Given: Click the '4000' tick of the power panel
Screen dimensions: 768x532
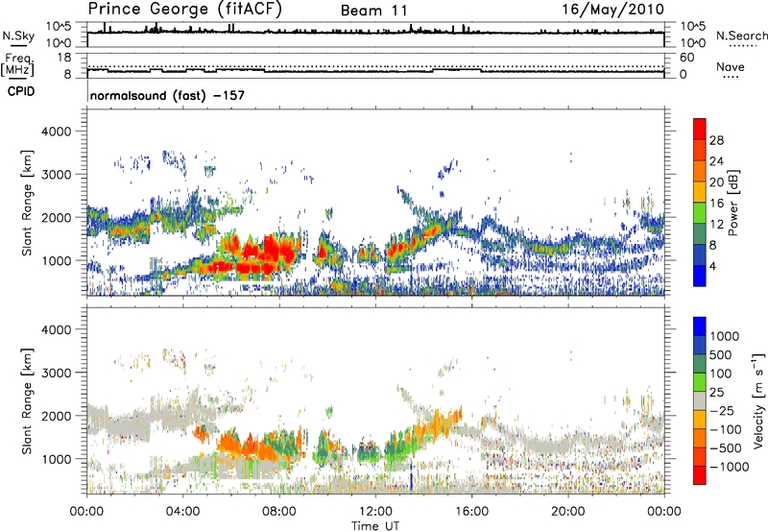Looking at the screenshot, I should click(x=56, y=132).
